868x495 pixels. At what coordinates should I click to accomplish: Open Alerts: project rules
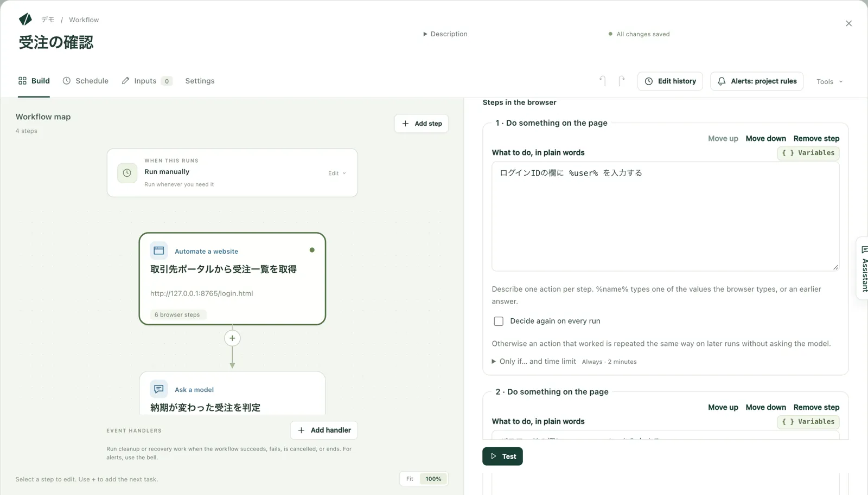coord(757,81)
